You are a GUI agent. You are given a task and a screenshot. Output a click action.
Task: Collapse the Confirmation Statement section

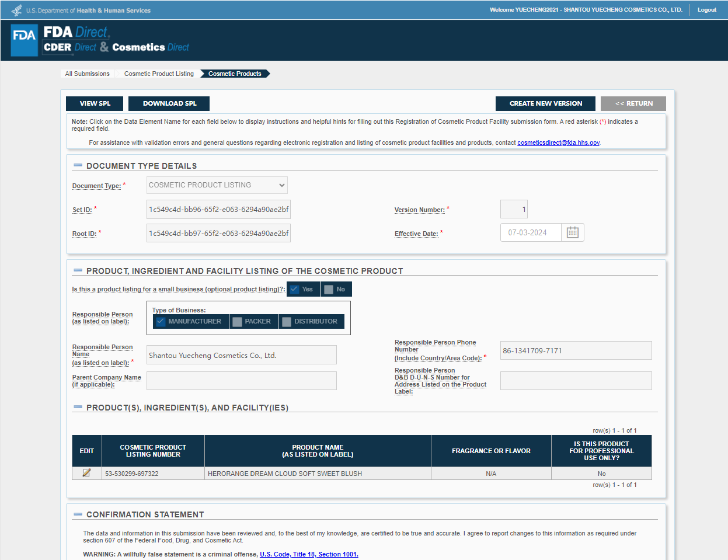click(78, 514)
